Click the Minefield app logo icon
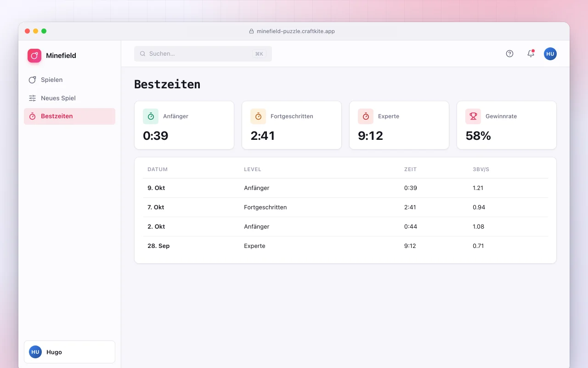 coord(34,56)
